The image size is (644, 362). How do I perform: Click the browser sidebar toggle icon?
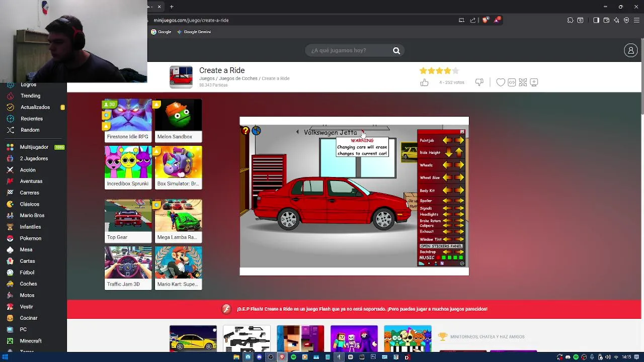[596, 20]
